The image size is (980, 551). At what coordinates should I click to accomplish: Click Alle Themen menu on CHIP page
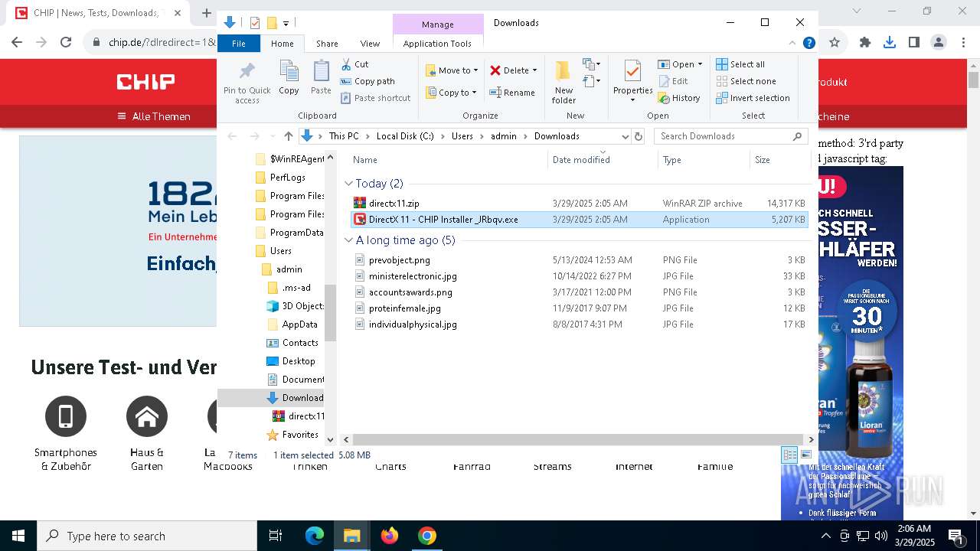(153, 116)
